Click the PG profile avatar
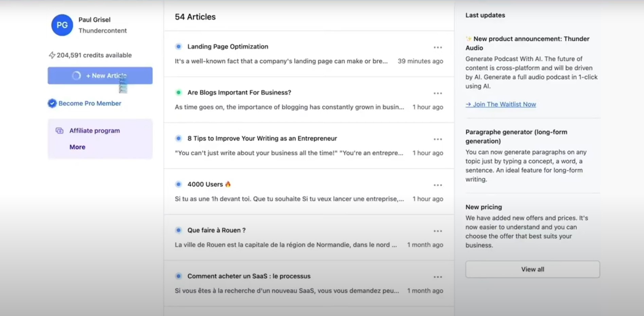644x316 pixels. coord(62,25)
